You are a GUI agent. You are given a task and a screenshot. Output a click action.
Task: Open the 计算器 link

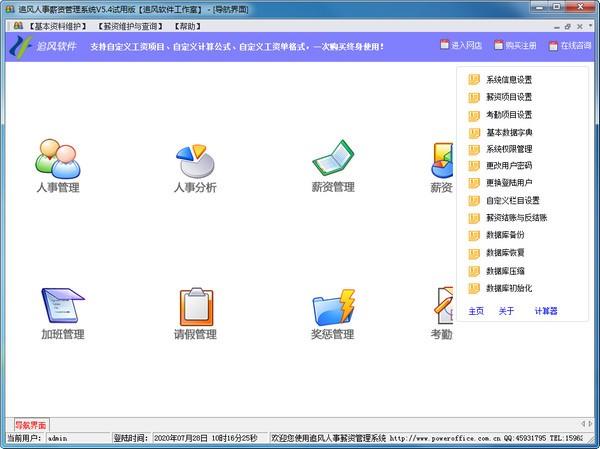coord(546,311)
